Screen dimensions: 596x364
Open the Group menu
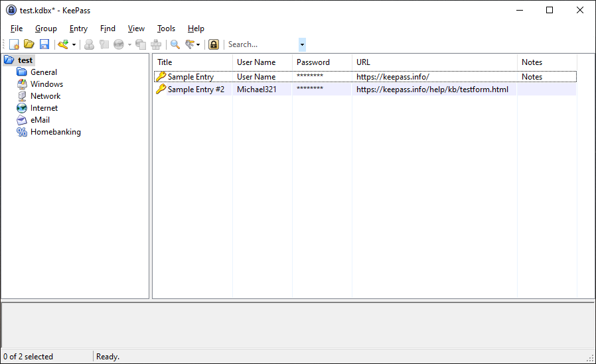click(46, 29)
